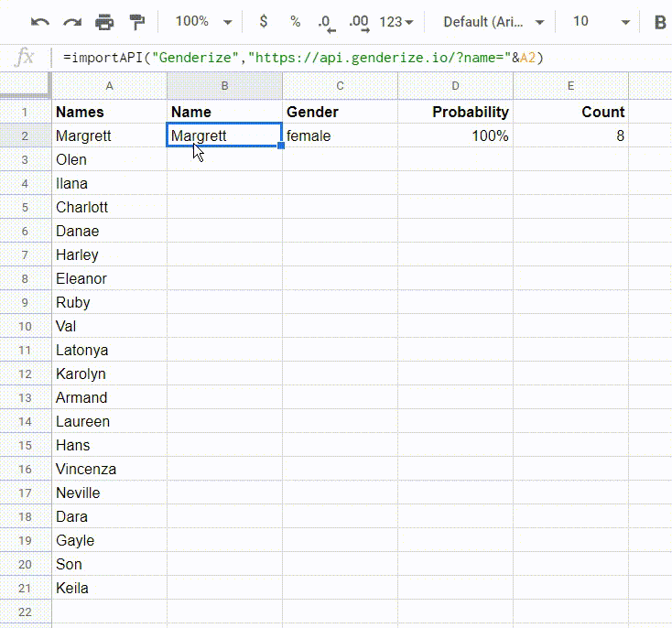Decrease decimal places button
Viewport: 672px width, 628px height.
pyautogui.click(x=327, y=23)
